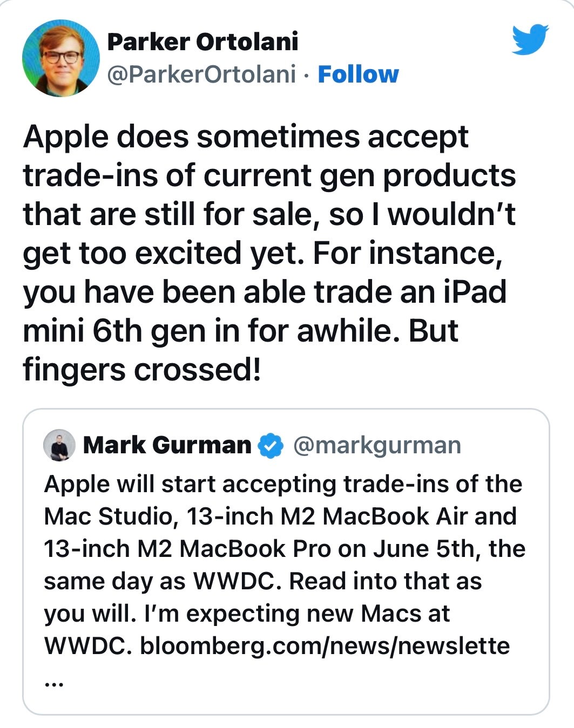574x728 pixels.
Task: Click "I'm expecting new Macs at" line
Action: pyautogui.click(x=247, y=614)
